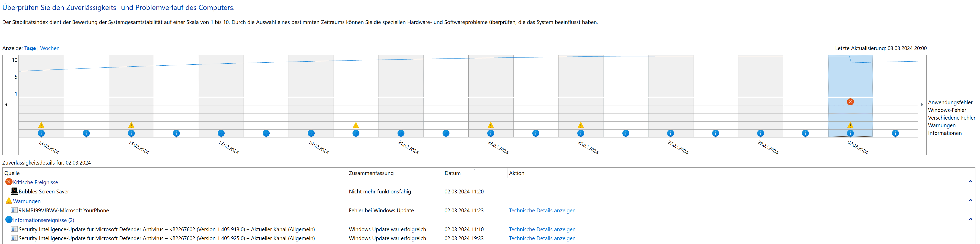Screen dimensions: 980x244
Task: Click the Windows-Fehler legend label
Action: [x=947, y=110]
